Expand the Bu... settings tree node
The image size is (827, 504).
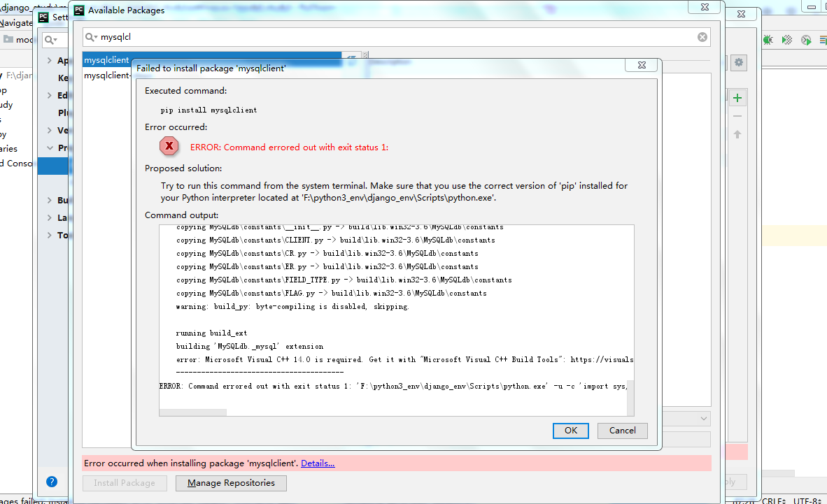(x=49, y=201)
